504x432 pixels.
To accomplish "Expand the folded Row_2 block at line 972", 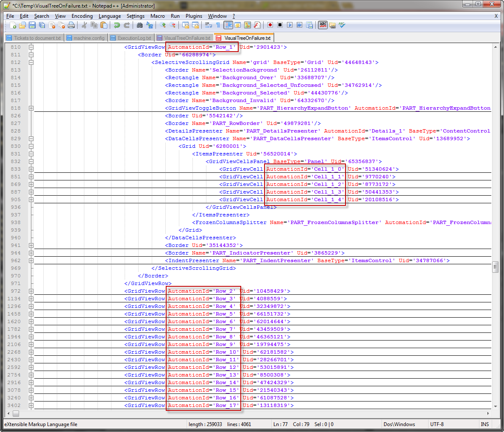I will pos(31,291).
